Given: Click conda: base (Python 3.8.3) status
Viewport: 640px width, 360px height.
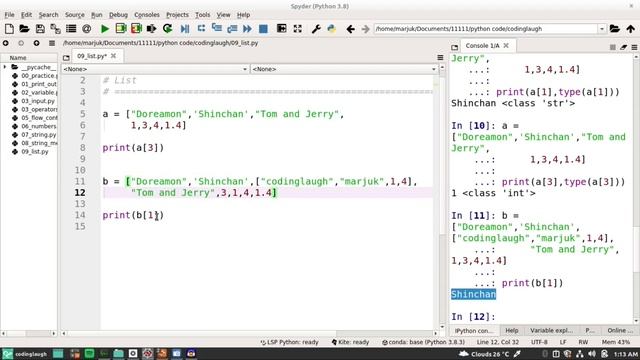Looking at the screenshot, I should pyautogui.click(x=423, y=342).
